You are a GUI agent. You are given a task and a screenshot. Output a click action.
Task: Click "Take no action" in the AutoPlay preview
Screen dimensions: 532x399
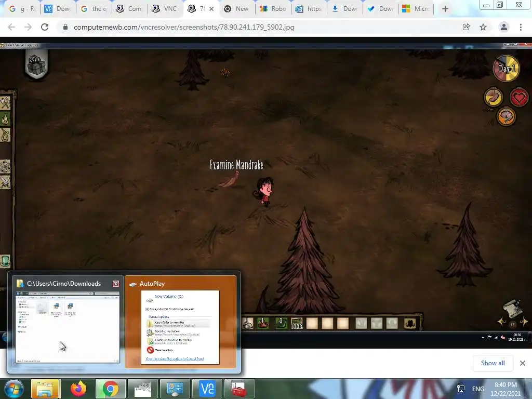click(x=164, y=350)
